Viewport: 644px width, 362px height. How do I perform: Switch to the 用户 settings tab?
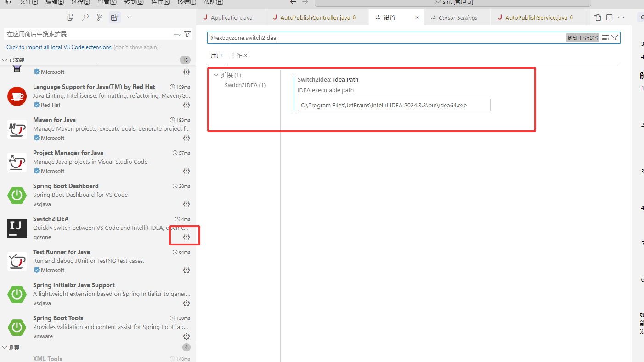click(217, 56)
